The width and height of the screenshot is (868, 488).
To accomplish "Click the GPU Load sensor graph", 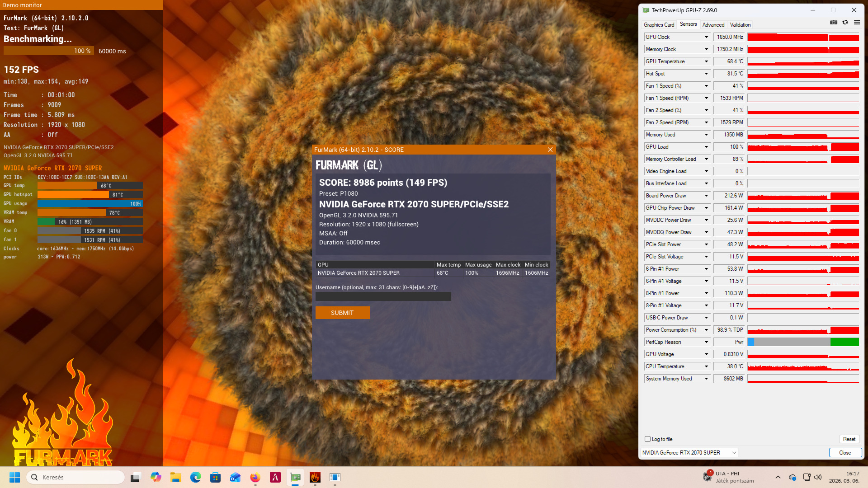I will pos(803,147).
